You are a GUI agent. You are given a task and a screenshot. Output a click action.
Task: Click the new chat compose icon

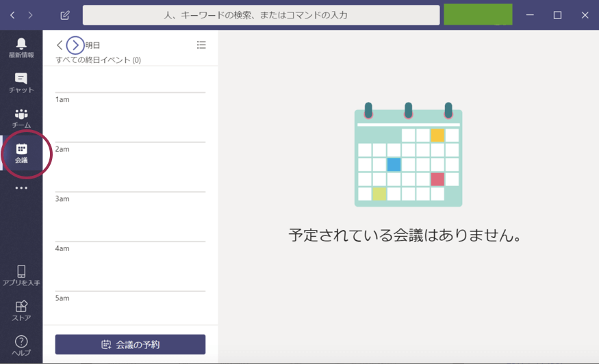[x=65, y=15]
